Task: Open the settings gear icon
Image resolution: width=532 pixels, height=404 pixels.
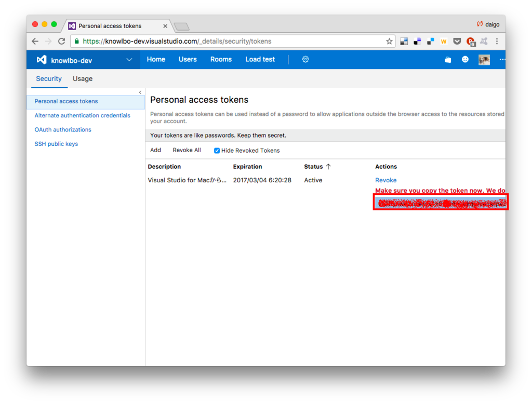Action: pos(305,59)
